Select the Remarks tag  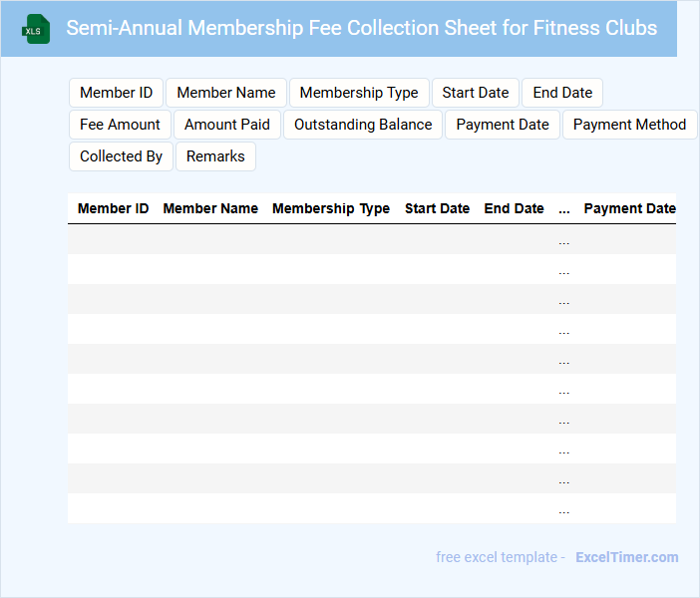pos(215,156)
